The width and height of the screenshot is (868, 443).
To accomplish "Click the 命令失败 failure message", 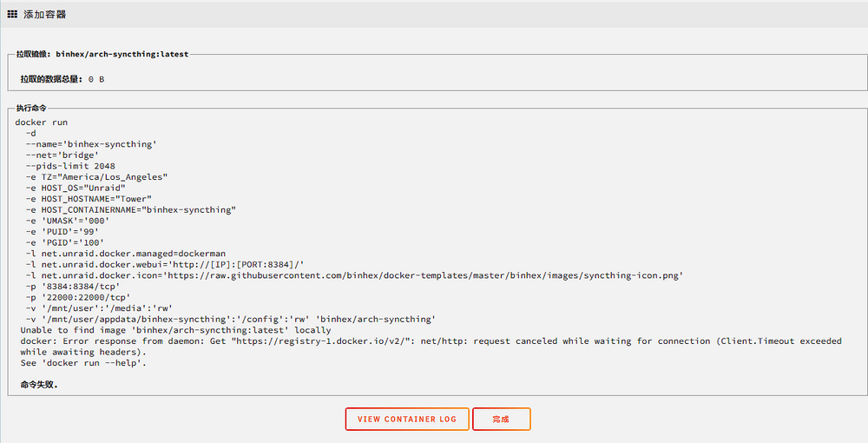I will pos(39,384).
